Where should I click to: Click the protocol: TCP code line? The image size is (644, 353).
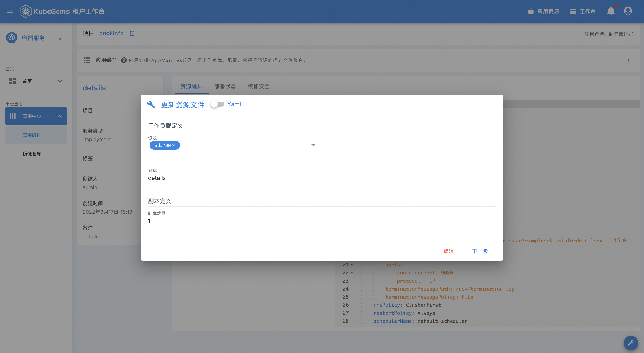click(416, 281)
